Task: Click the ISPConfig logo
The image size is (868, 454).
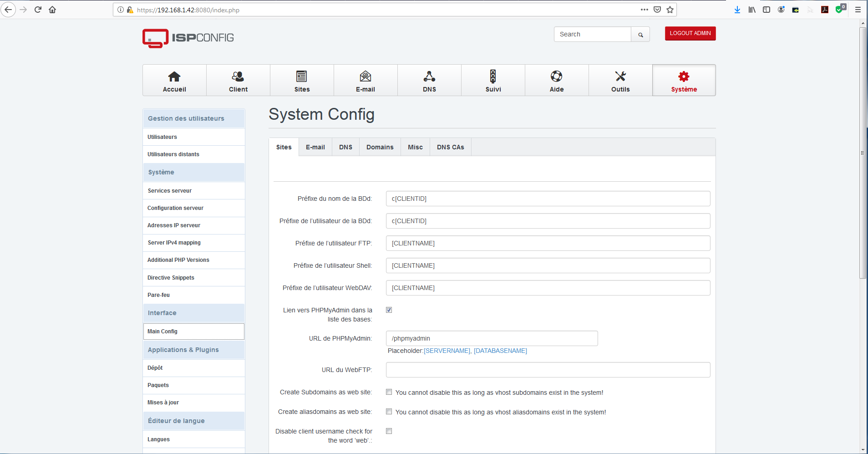Action: click(x=188, y=38)
